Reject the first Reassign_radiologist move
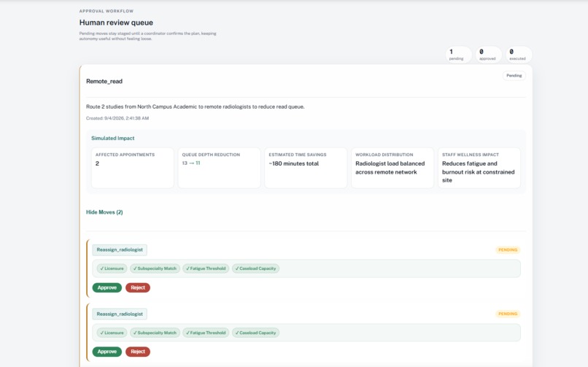Screen dimensions: 588x367 [138, 287]
